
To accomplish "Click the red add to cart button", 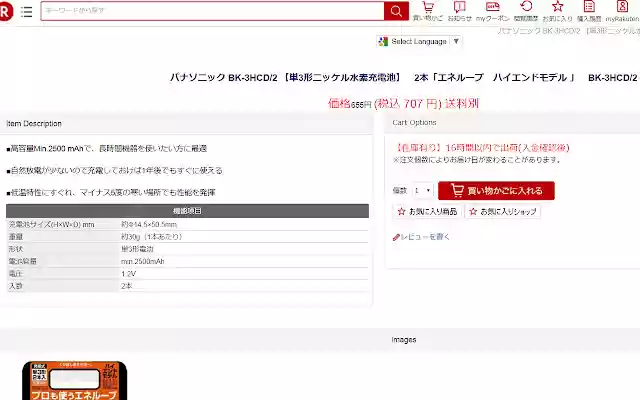I will 496,191.
